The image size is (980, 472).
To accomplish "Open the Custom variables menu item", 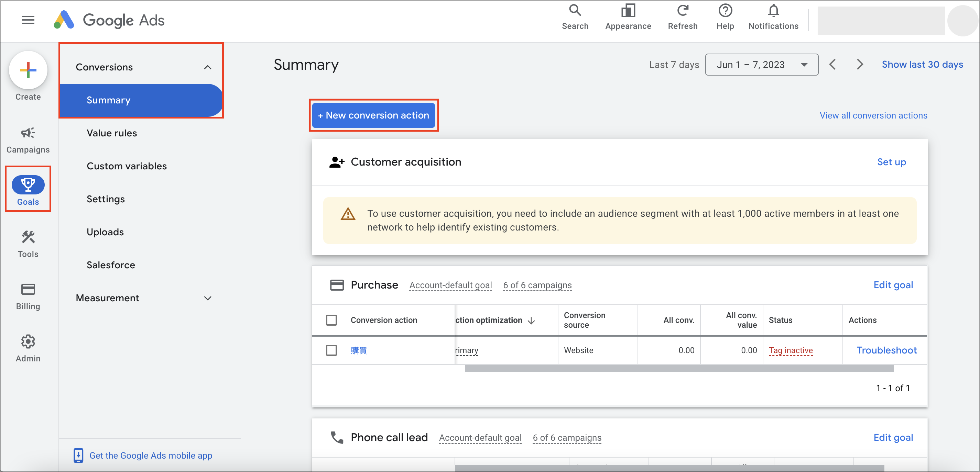I will coord(127,166).
